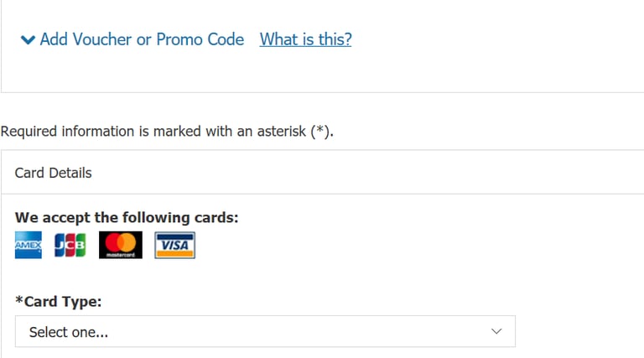Click 'We accept the following cards:' heading
The height and width of the screenshot is (358, 644).
pyautogui.click(x=127, y=218)
